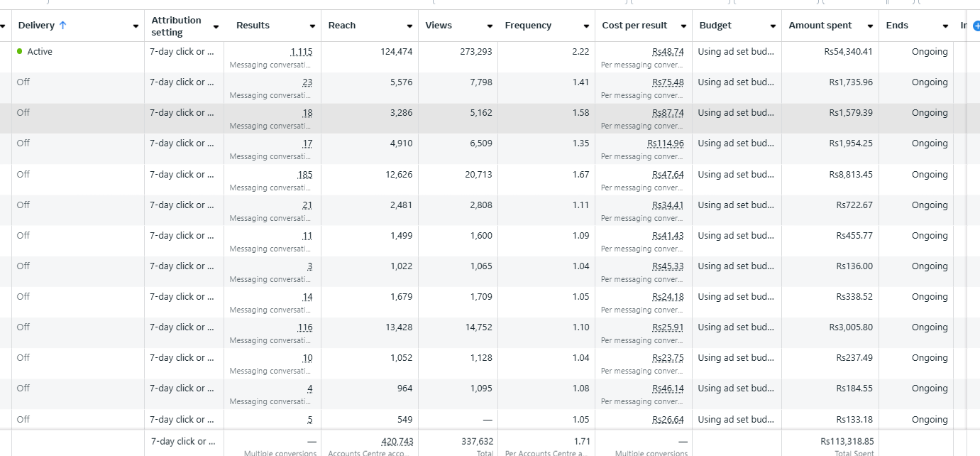
Task: Expand the Attribution setting column menu arrow
Action: click(216, 26)
